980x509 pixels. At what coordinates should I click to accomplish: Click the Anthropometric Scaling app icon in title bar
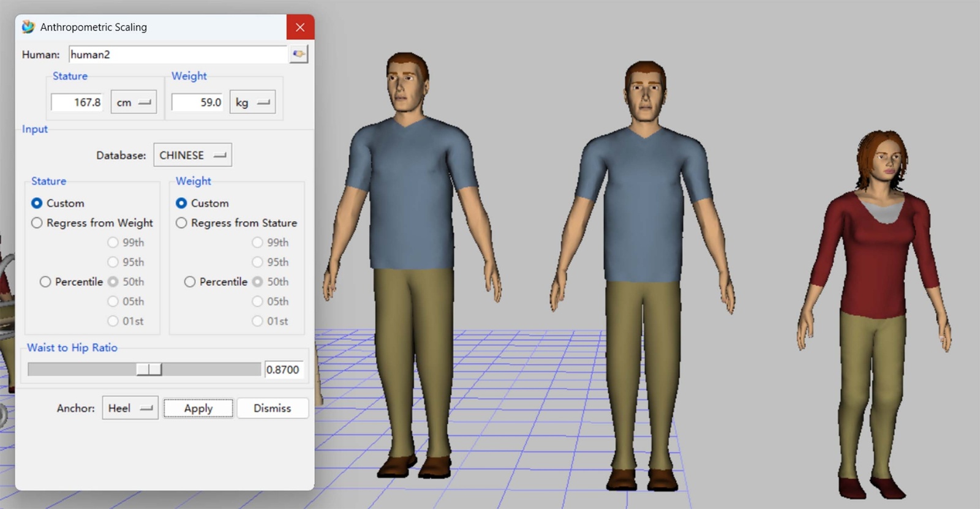[x=28, y=27]
